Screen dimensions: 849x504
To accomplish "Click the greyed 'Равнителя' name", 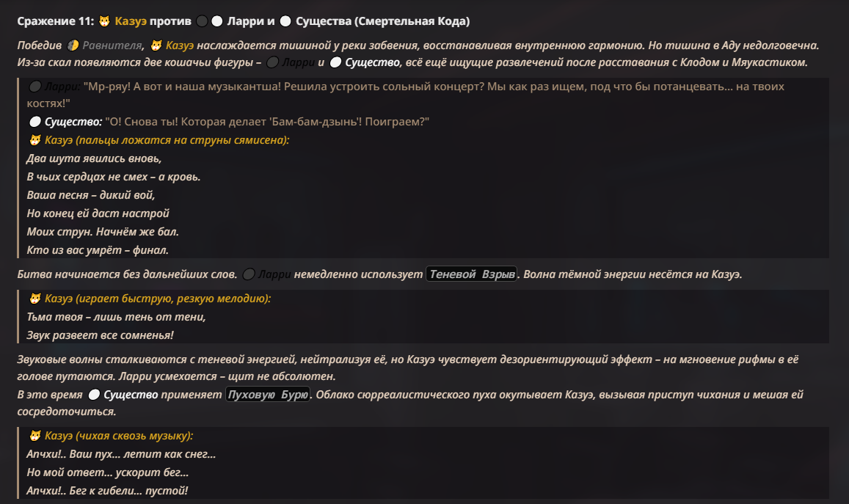I will coord(112,45).
